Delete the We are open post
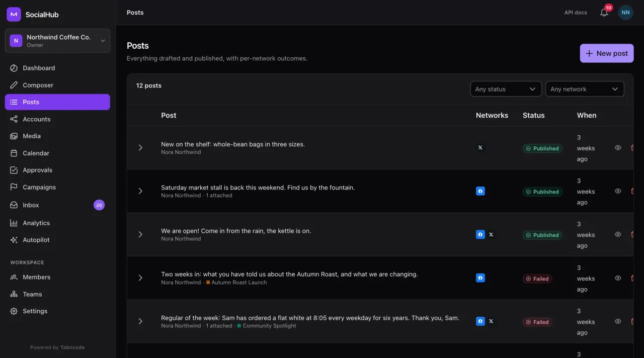644x358 pixels. coord(631,234)
